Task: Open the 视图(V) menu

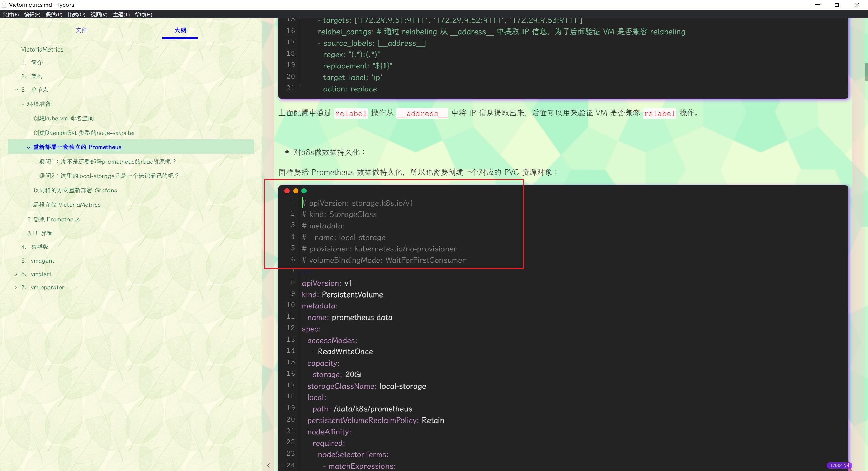Action: click(x=99, y=14)
